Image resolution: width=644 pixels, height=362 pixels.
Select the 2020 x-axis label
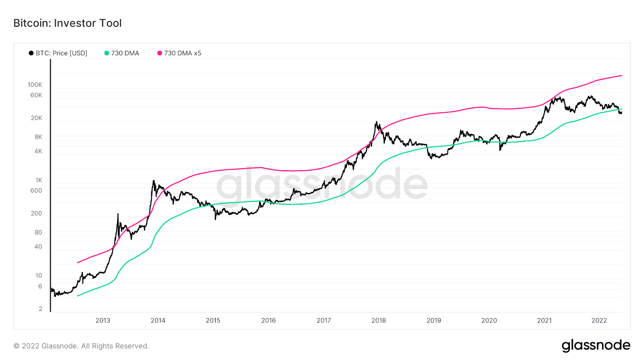click(489, 321)
